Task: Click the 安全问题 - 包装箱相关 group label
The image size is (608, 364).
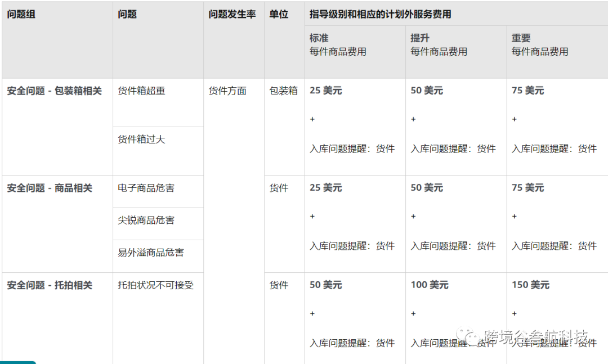Action: coord(54,91)
